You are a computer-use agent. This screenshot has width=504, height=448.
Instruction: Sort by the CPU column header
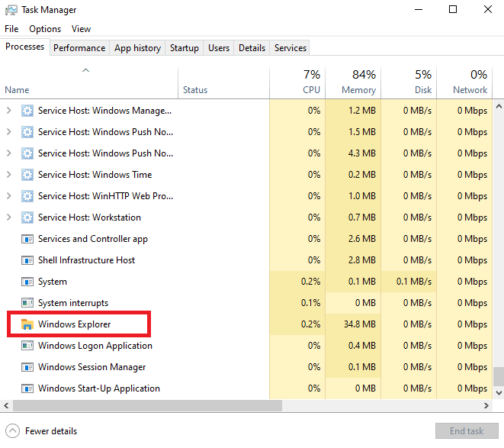[297, 82]
